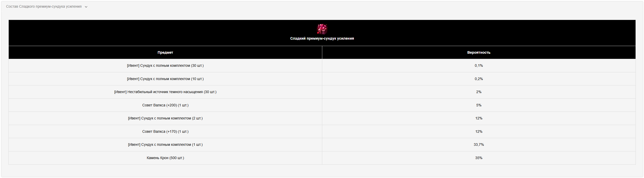The width and height of the screenshot is (644, 178).
Task: Click the pink heart gift chest icon
Action: point(322,29)
